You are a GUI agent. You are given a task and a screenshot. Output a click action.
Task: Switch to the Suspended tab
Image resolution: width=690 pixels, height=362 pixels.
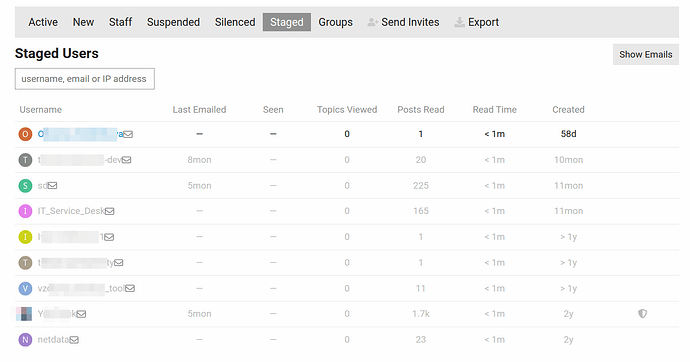173,22
